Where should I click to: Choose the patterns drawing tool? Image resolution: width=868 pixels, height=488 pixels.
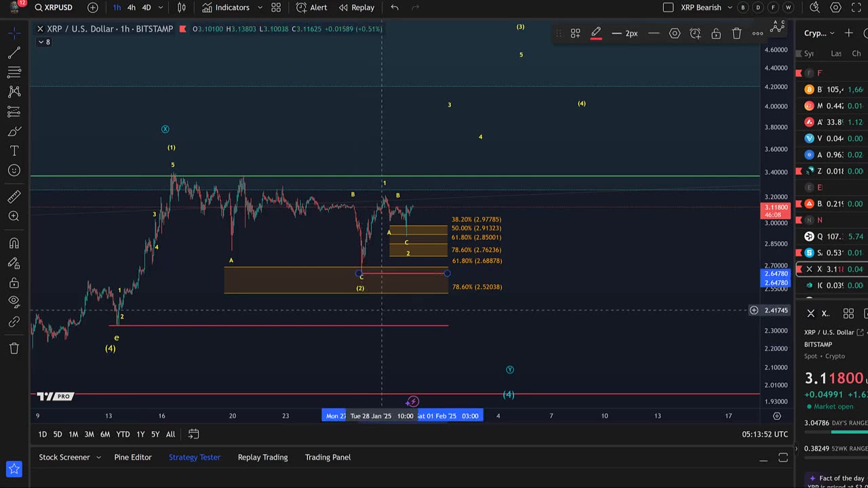pyautogui.click(x=14, y=91)
